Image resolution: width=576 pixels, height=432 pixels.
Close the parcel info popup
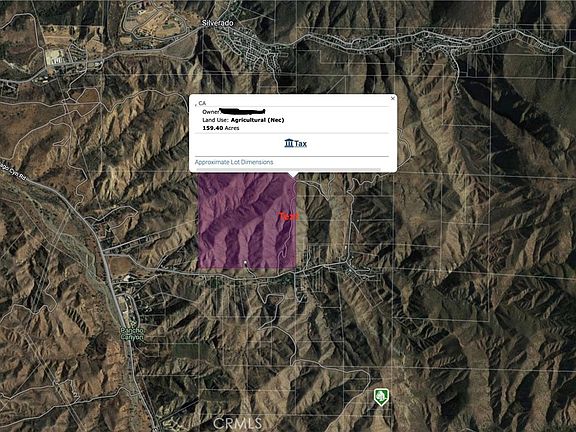tap(393, 98)
